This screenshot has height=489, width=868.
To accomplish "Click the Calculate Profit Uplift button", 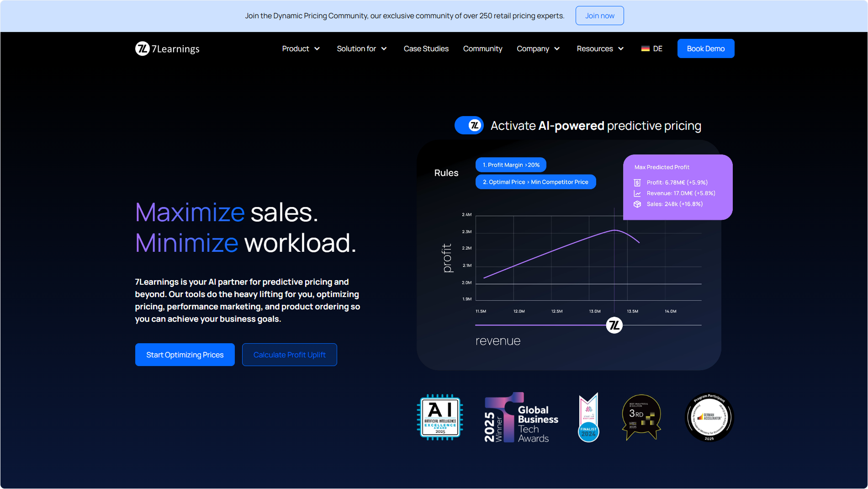I will click(289, 355).
